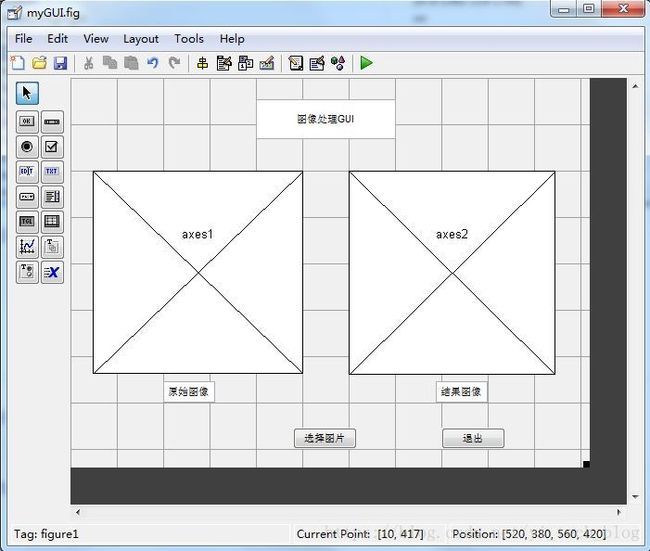Pick the Static Text component tool

coord(52,172)
